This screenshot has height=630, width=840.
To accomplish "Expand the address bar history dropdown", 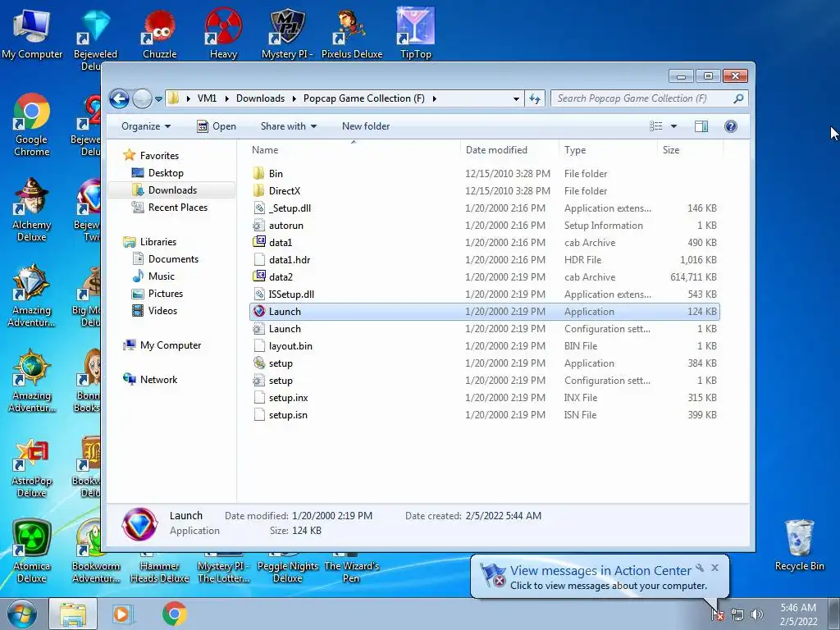I will click(516, 98).
